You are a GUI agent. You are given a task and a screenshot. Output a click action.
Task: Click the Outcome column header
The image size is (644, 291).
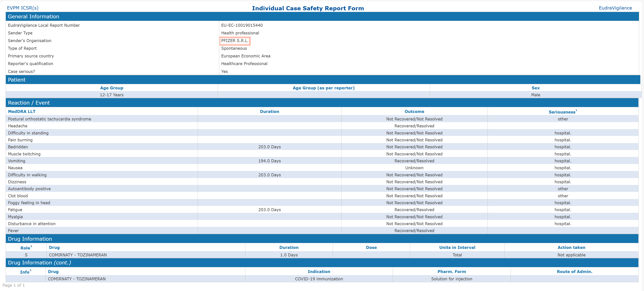click(x=414, y=111)
